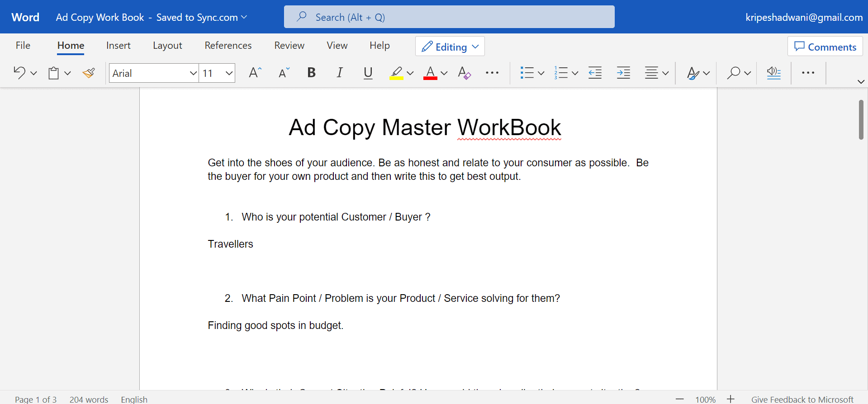Viewport: 868px width, 404px height.
Task: Expand the font size dropdown
Action: click(x=229, y=73)
